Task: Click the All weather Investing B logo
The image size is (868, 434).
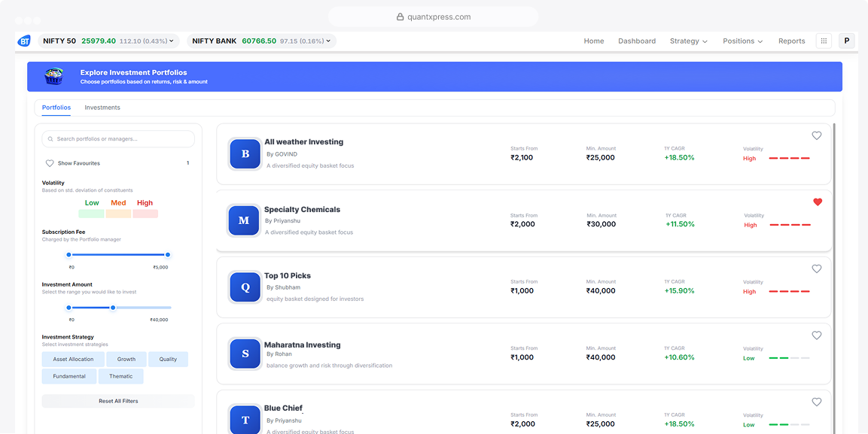Action: pos(245,153)
